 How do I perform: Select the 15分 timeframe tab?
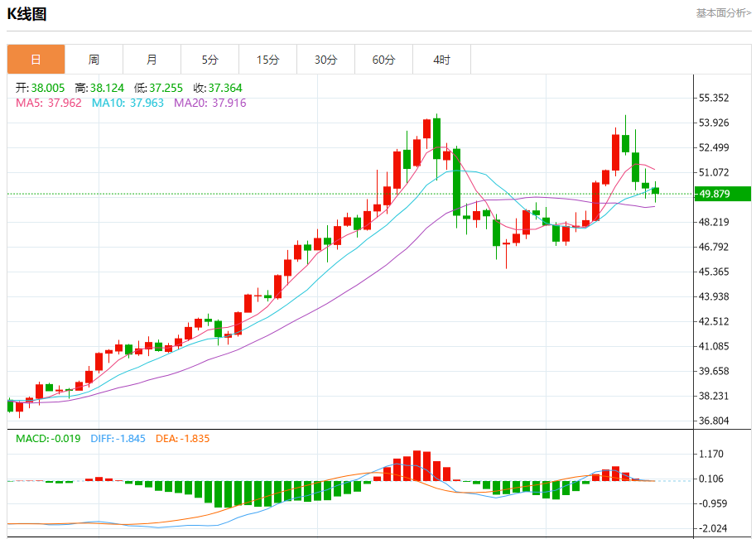coord(267,60)
